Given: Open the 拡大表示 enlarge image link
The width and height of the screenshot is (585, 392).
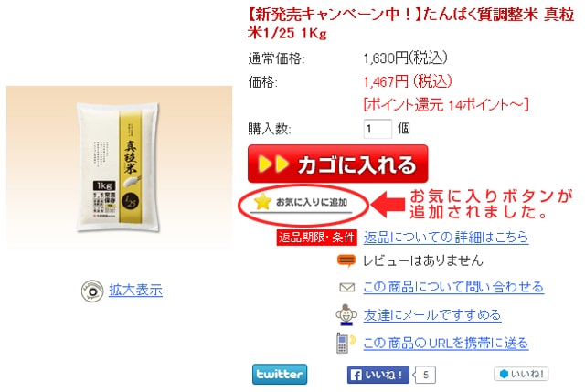Looking at the screenshot, I should pos(136,290).
